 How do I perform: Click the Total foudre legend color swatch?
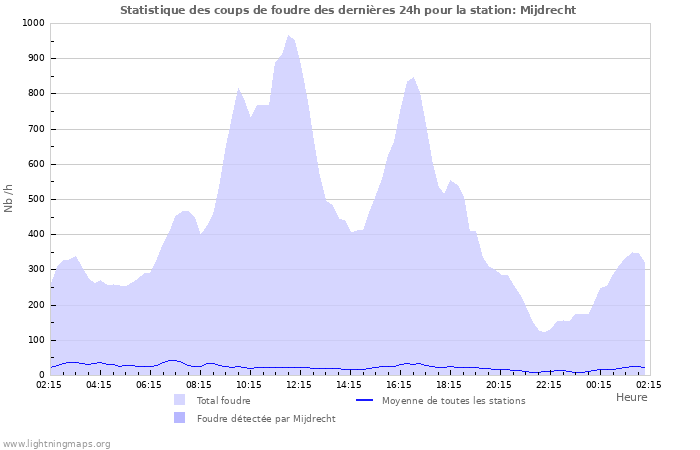[180, 400]
